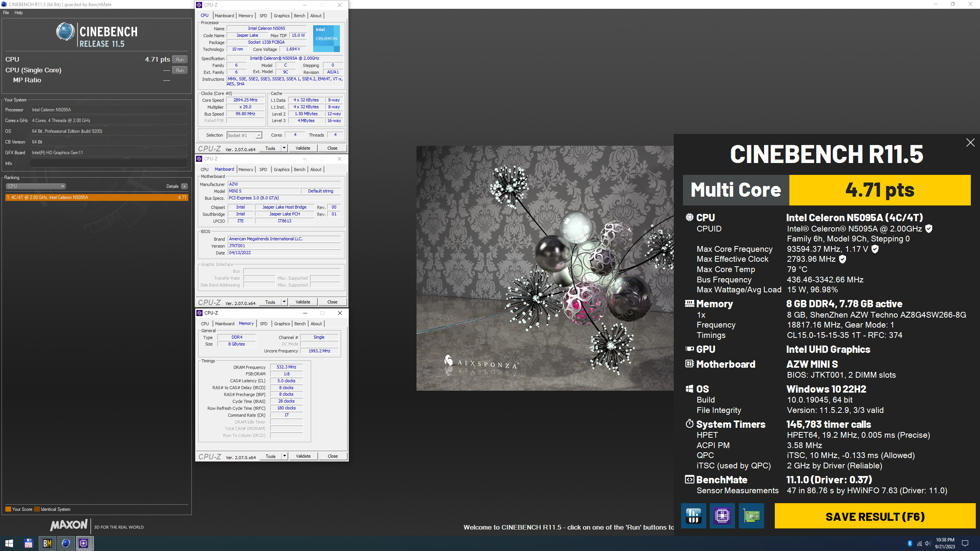The image size is (980, 551).
Task: Open SPD tab in Mainboard CPU-Z window
Action: [263, 170]
